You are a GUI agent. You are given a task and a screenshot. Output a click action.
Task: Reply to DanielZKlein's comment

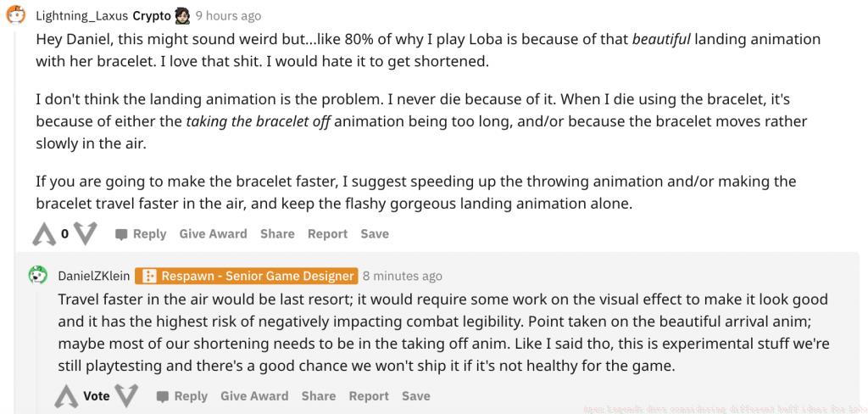(181, 396)
